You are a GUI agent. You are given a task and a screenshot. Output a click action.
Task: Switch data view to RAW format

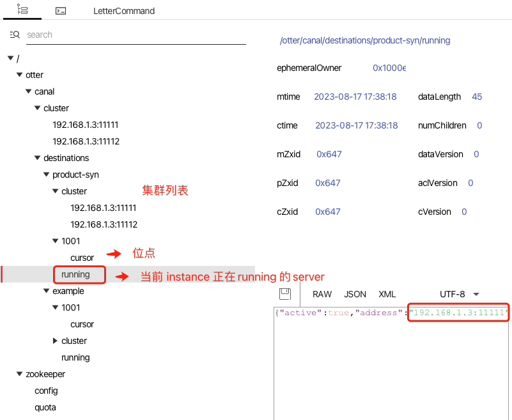click(322, 294)
